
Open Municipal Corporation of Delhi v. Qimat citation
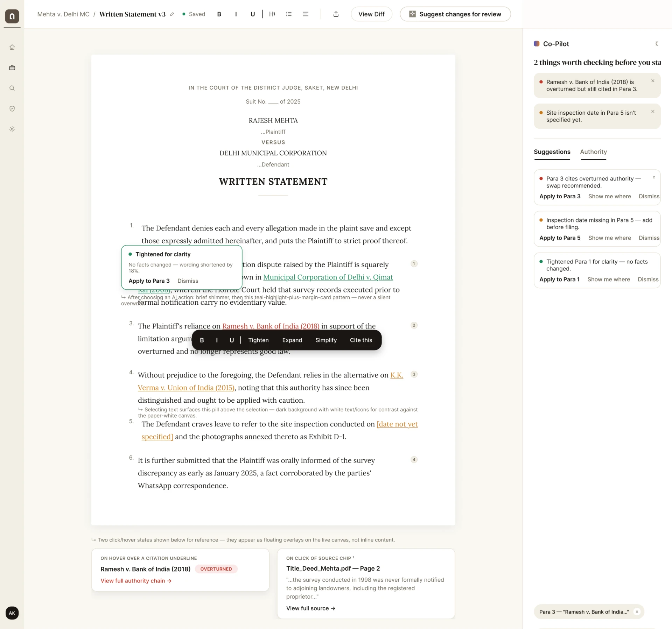pyautogui.click(x=328, y=277)
